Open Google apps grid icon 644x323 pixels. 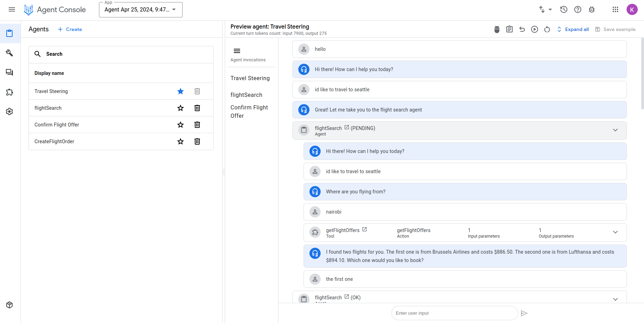tap(615, 10)
